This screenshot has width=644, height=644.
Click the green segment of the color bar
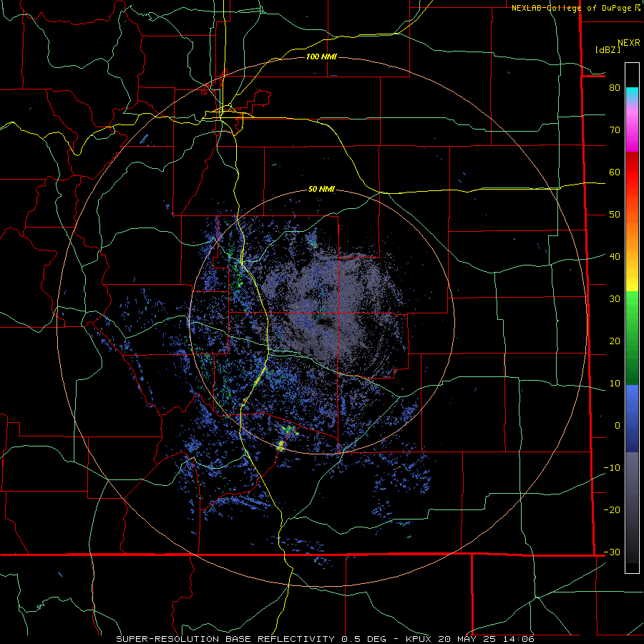632,338
